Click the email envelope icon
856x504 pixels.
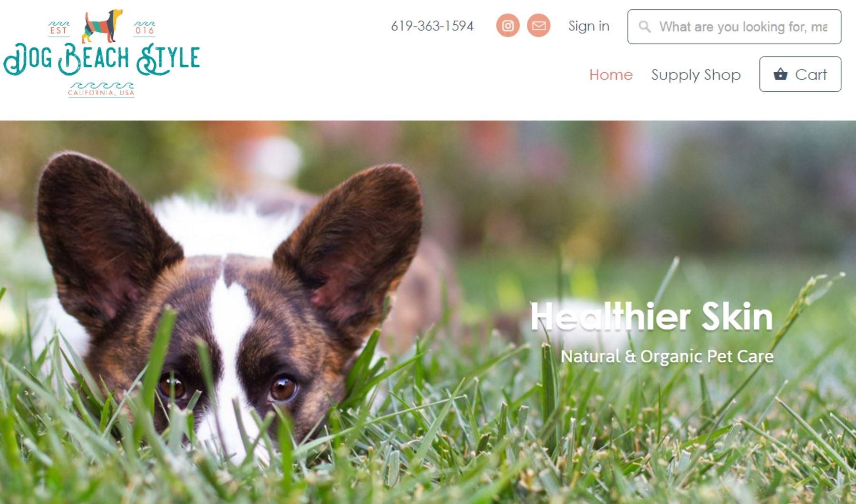coord(538,26)
